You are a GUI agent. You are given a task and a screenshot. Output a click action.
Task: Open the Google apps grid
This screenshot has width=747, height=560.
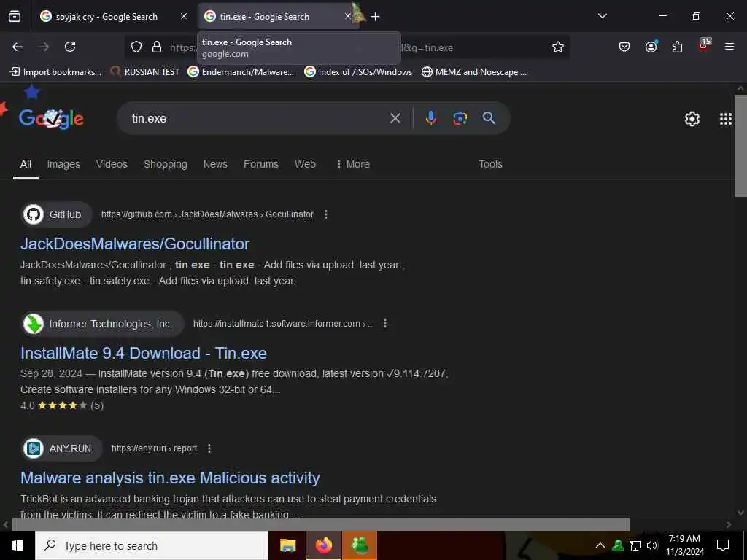click(x=726, y=119)
